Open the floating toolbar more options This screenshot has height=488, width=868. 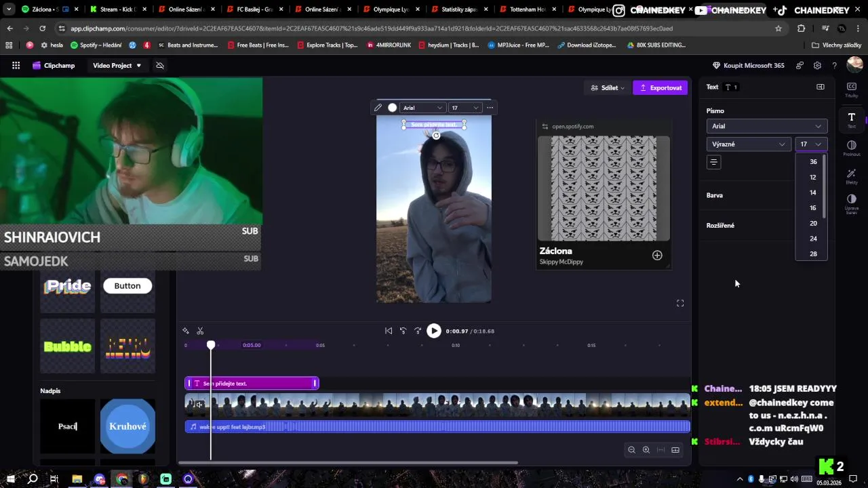pyautogui.click(x=490, y=108)
